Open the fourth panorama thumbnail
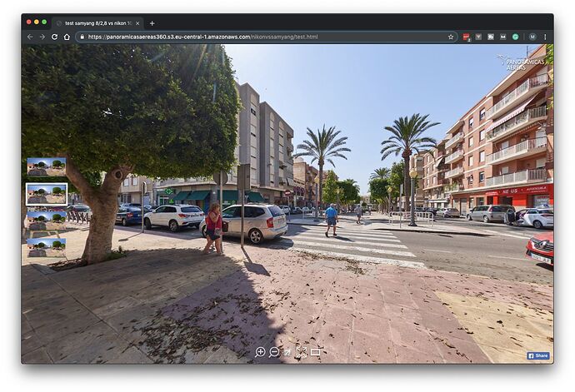This screenshot has width=575, height=392. (47, 248)
